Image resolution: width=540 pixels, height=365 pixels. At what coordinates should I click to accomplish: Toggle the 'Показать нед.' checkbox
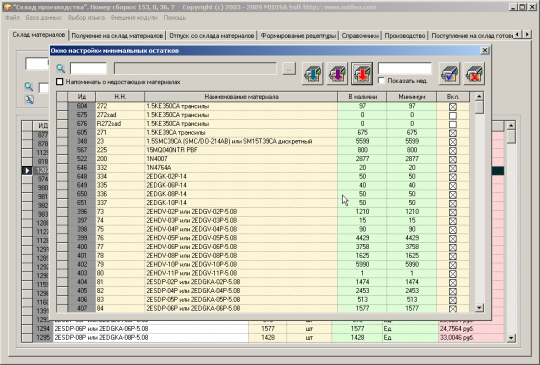tap(381, 81)
